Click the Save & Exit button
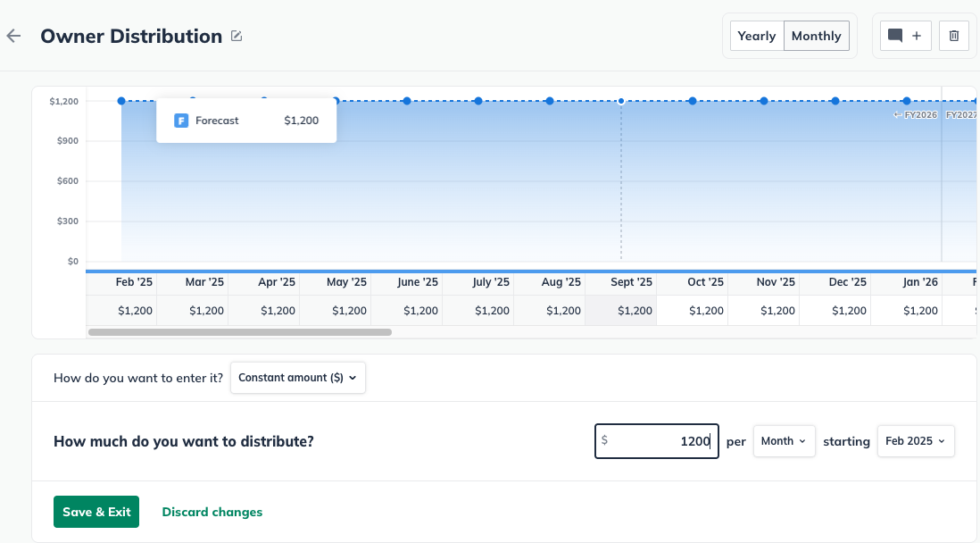 coord(96,512)
